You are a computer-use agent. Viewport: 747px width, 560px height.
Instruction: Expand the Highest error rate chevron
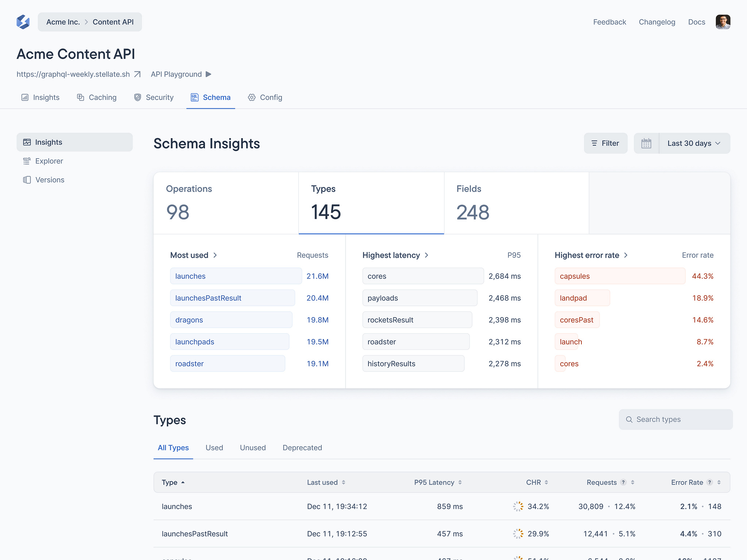(626, 255)
